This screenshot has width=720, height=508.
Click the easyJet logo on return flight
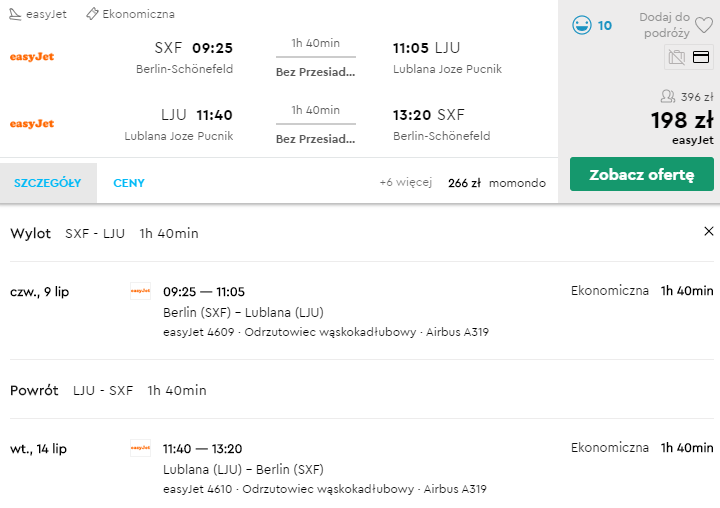(x=32, y=124)
